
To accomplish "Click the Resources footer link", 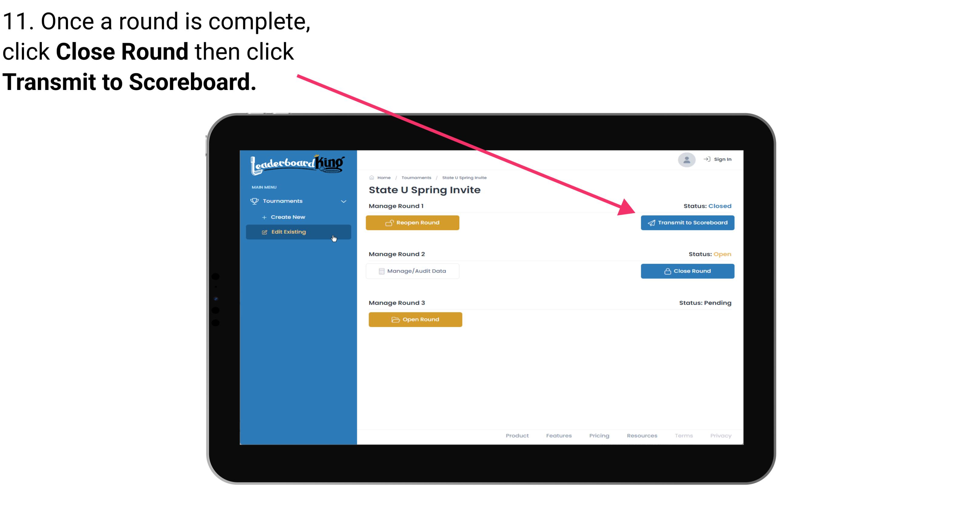I will (x=642, y=436).
